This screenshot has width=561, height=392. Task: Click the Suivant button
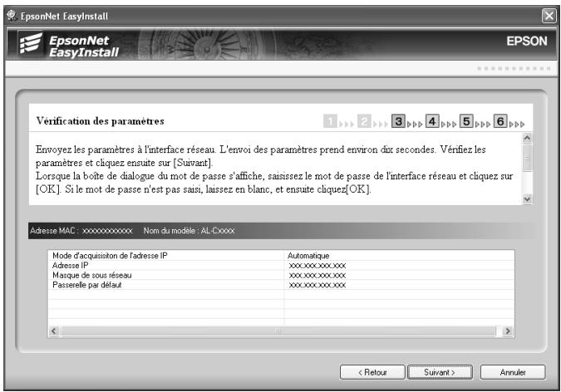pyautogui.click(x=440, y=372)
